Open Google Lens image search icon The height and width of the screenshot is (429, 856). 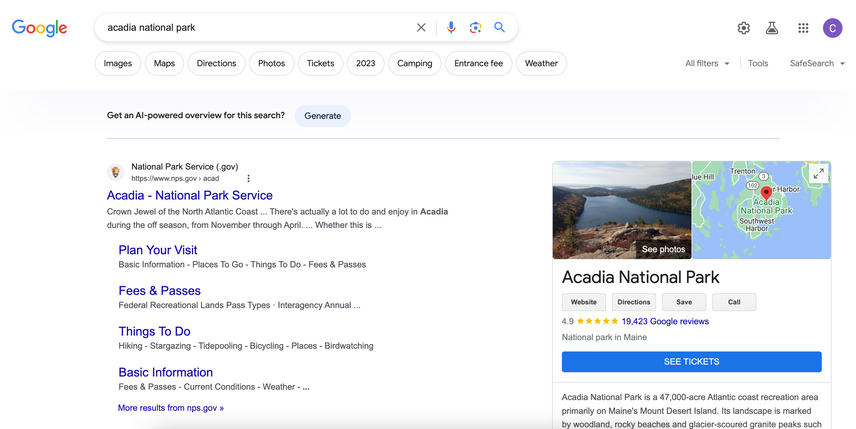point(475,27)
